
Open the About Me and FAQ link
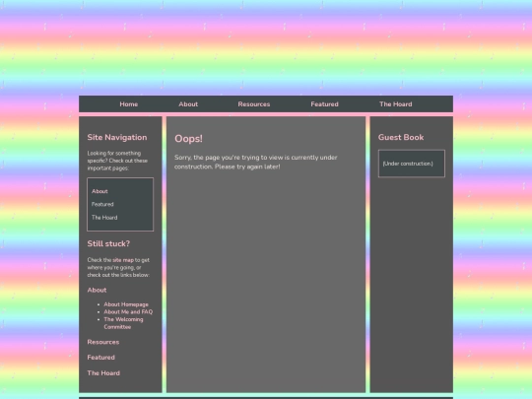[x=128, y=311]
